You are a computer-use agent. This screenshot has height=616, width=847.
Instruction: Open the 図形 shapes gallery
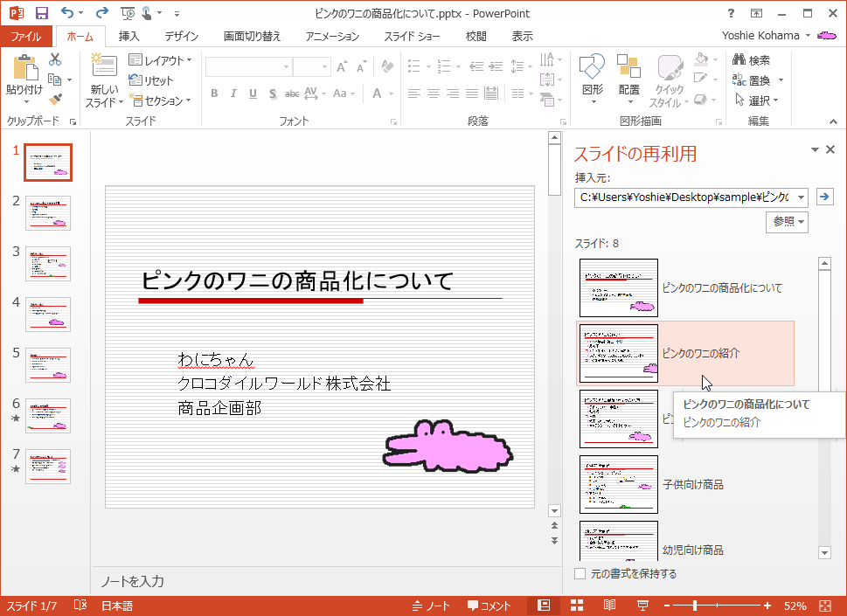593,79
